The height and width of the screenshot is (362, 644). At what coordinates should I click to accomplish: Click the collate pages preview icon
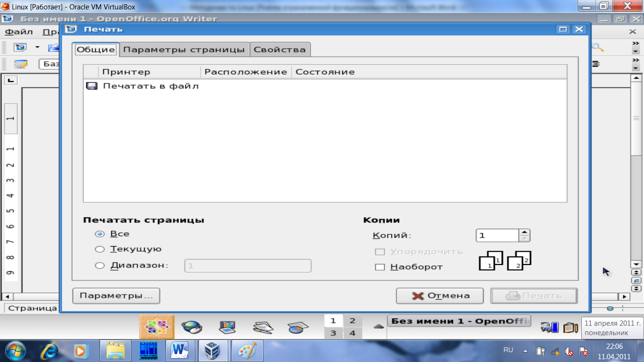[505, 261]
